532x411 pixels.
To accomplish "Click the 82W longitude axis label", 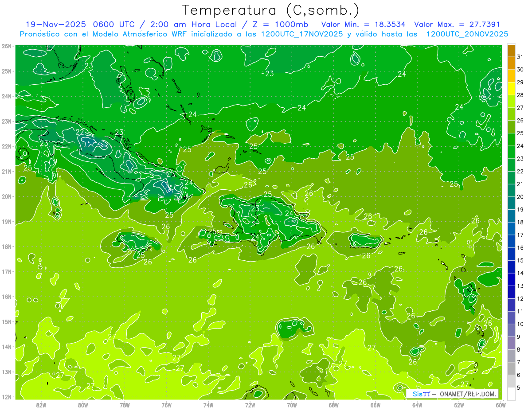I will [x=41, y=404].
